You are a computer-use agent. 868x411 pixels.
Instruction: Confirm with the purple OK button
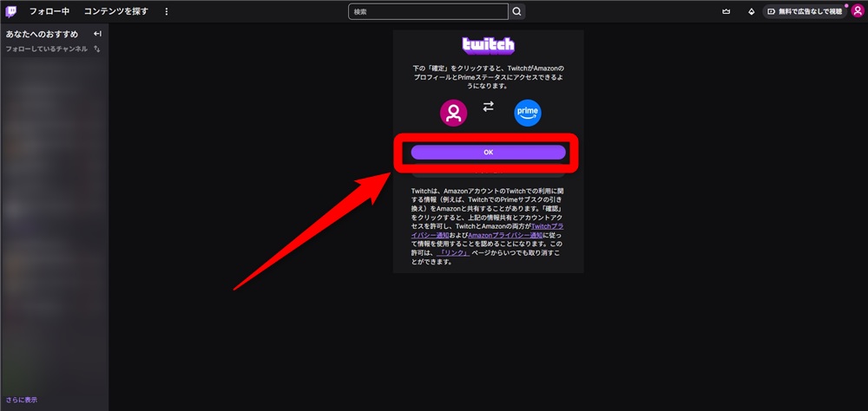[488, 152]
